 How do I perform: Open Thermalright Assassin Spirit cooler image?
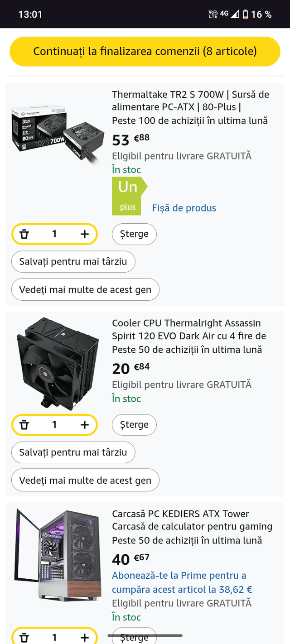[58, 364]
